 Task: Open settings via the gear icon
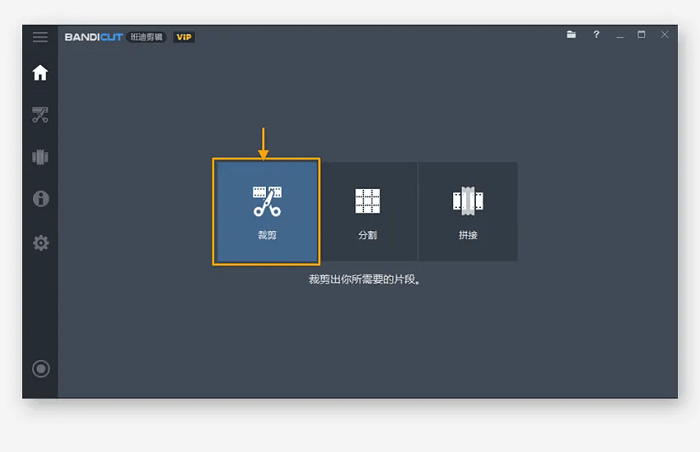tap(40, 243)
